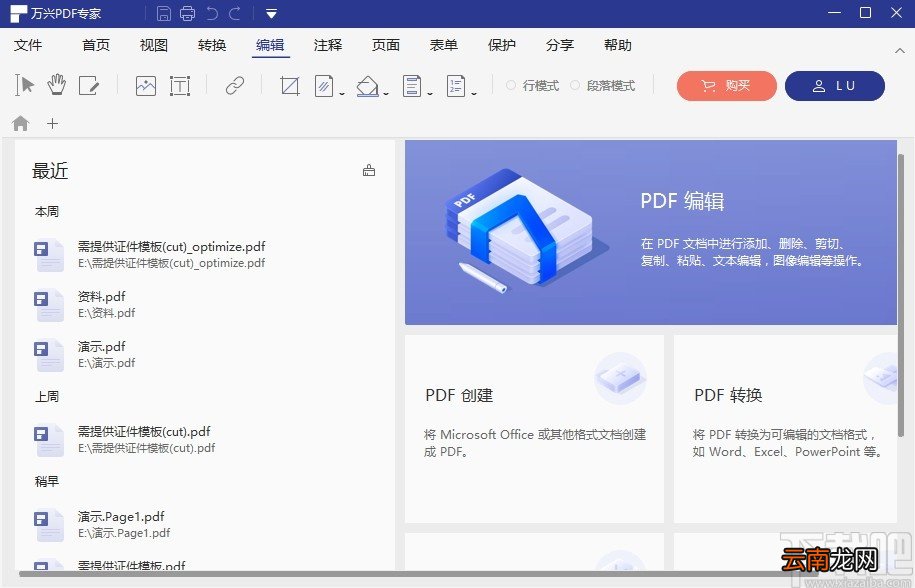Click the print icon in title bar
Viewport: 915px width, 588px height.
187,13
